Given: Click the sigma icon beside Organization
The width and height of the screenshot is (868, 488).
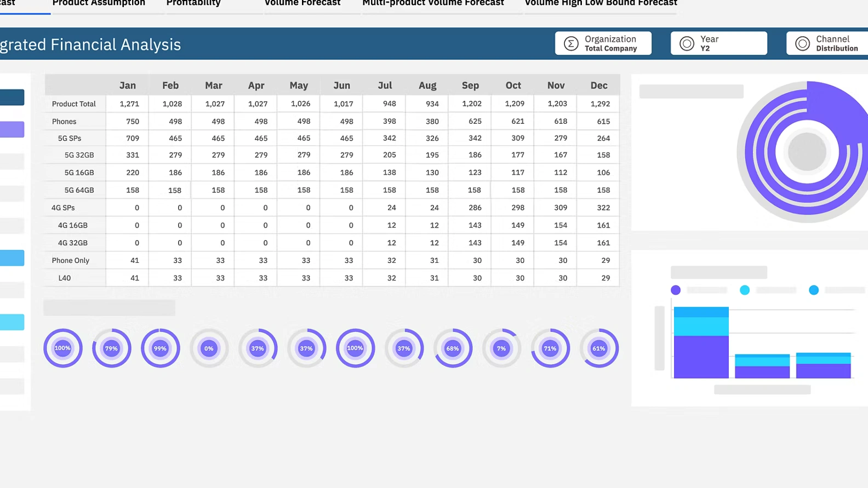Looking at the screenshot, I should tap(571, 44).
